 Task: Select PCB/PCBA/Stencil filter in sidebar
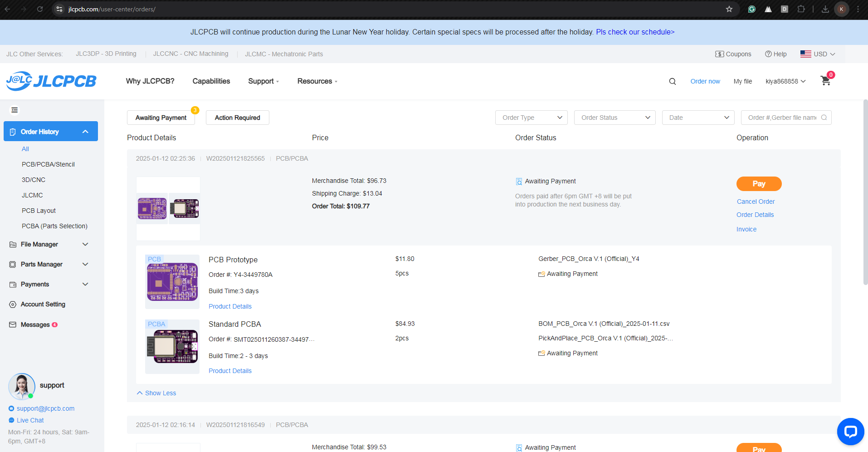(x=48, y=164)
